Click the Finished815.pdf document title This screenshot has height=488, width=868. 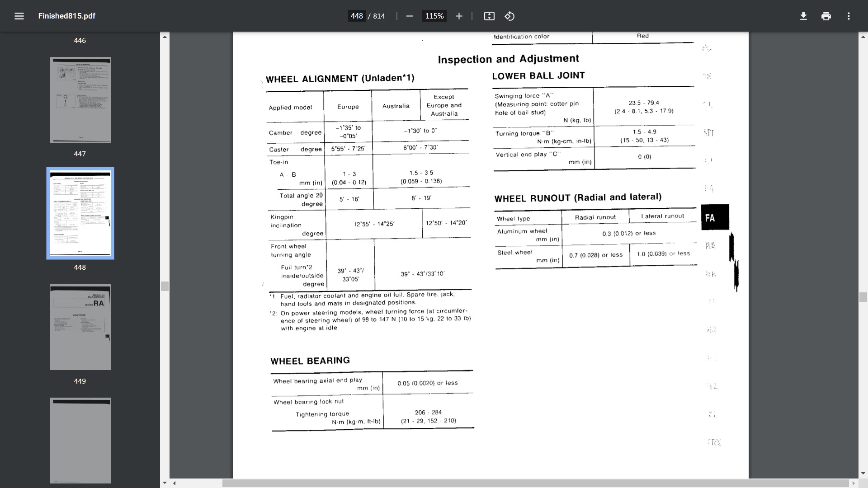pyautogui.click(x=67, y=16)
